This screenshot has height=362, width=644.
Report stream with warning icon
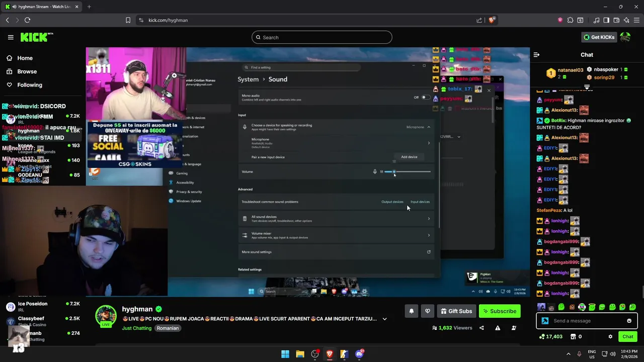pos(498,328)
